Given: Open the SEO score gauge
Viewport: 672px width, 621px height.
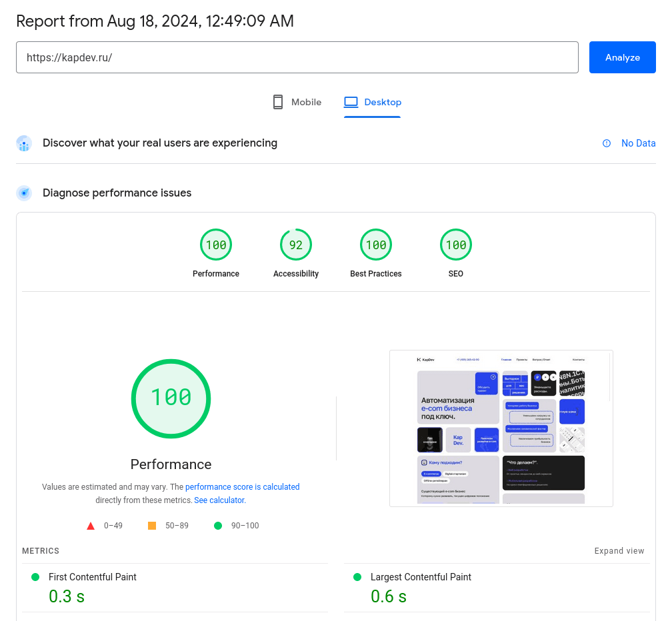Looking at the screenshot, I should pyautogui.click(x=456, y=245).
